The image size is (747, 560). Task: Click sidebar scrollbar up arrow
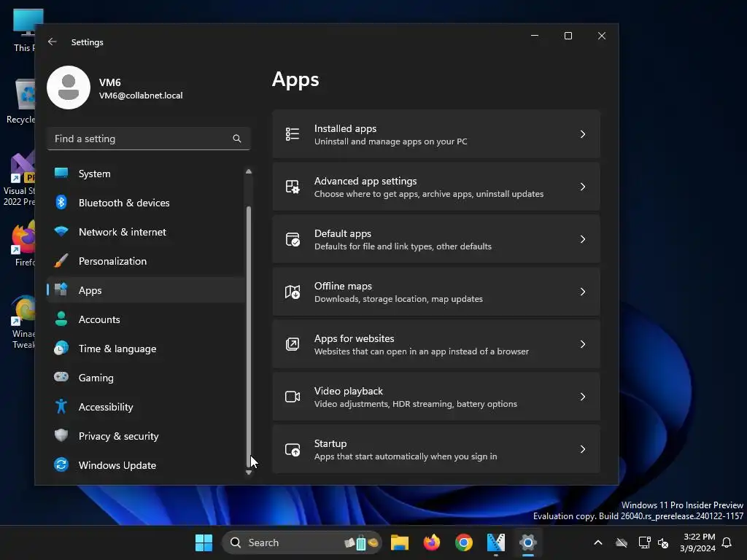point(248,171)
